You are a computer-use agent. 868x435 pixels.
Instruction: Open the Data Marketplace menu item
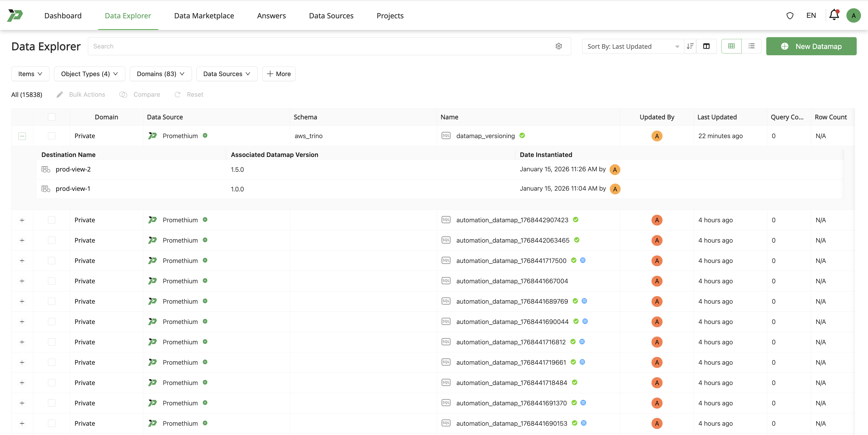204,16
